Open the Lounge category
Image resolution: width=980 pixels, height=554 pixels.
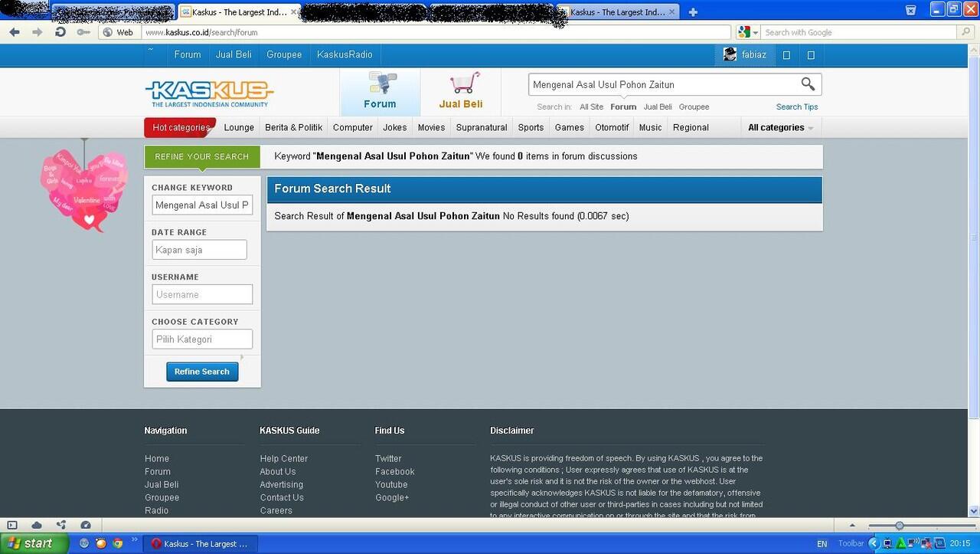click(239, 127)
